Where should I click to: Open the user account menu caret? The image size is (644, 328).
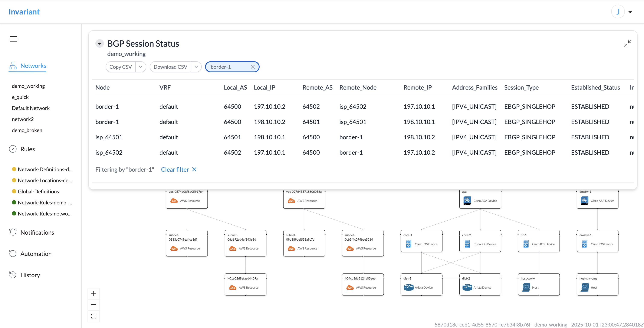click(630, 12)
